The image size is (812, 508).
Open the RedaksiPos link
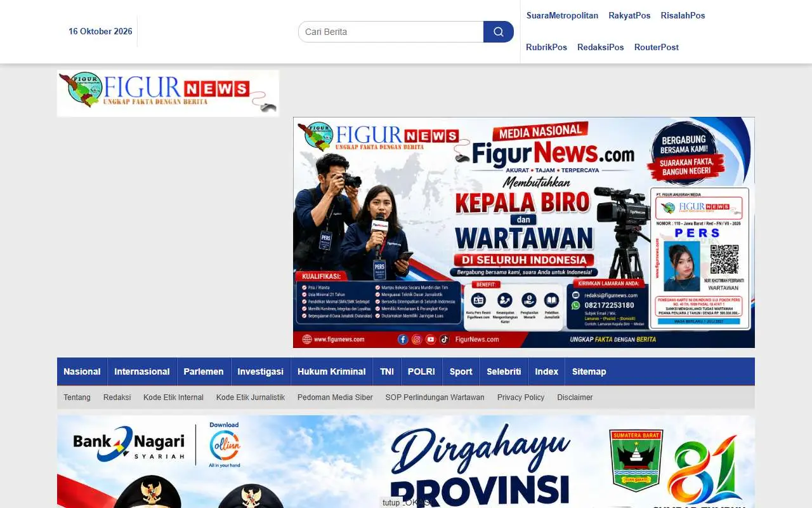[x=600, y=48]
